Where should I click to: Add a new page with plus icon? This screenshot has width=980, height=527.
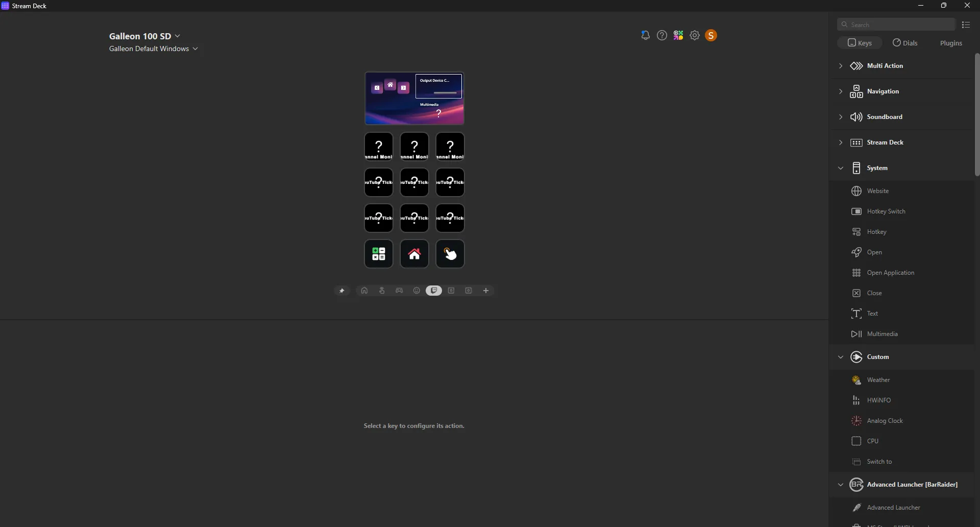coord(486,291)
